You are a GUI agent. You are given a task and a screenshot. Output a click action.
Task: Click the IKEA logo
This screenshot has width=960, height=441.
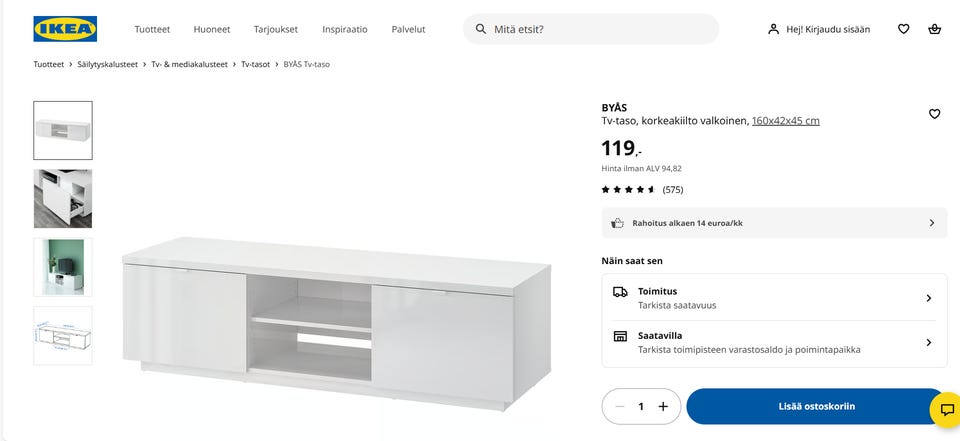(x=65, y=29)
